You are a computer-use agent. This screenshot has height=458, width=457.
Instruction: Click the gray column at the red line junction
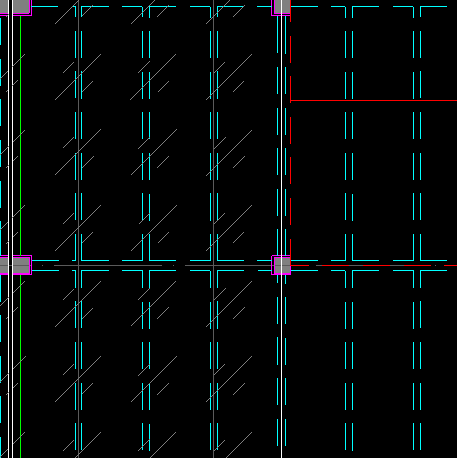click(281, 265)
